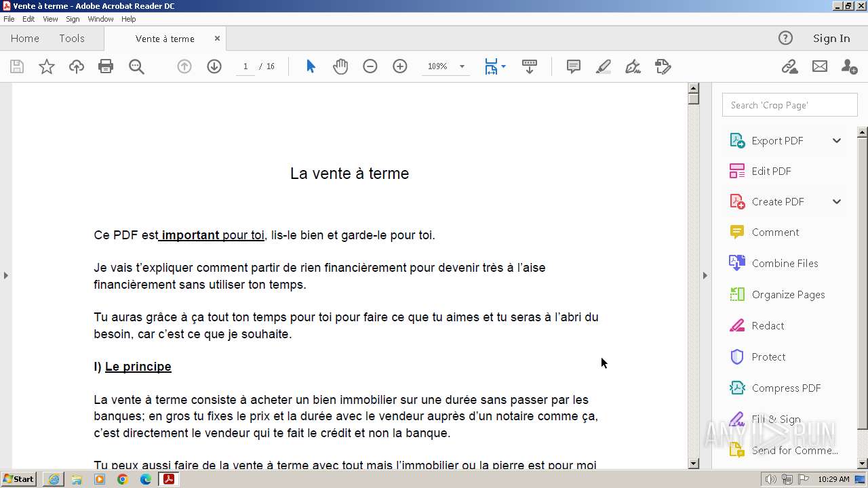Go to the previous page using the up arrow
This screenshot has height=488, width=868.
pos(184,66)
